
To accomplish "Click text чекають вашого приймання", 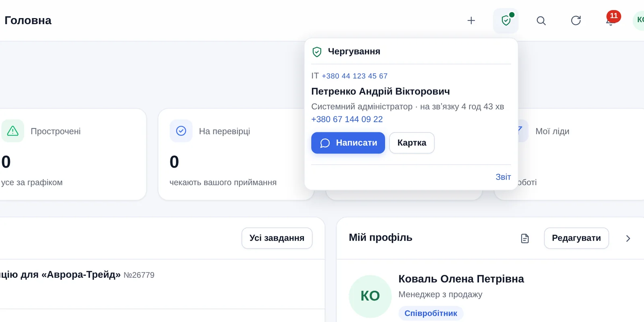I will pyautogui.click(x=223, y=182).
